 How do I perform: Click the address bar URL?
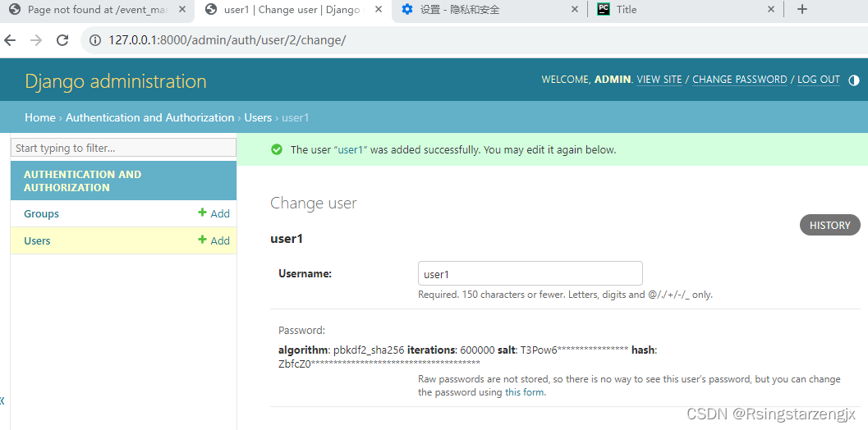pyautogui.click(x=227, y=40)
